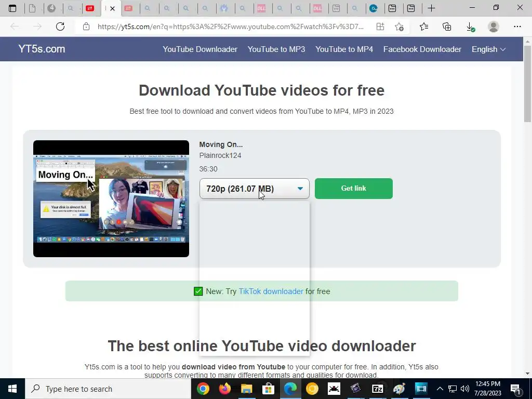The image size is (532, 399).
Task: Open a new tab with plus icon
Action: [431, 8]
